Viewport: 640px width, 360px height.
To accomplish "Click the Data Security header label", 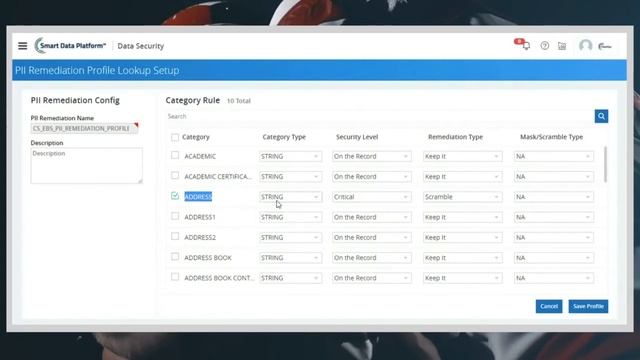I will click(140, 46).
